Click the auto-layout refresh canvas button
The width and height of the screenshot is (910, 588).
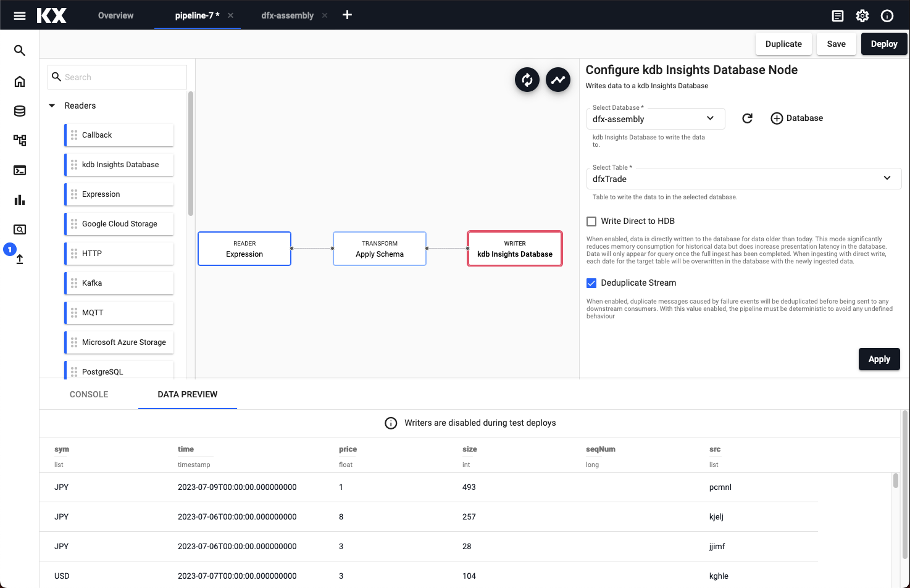527,80
